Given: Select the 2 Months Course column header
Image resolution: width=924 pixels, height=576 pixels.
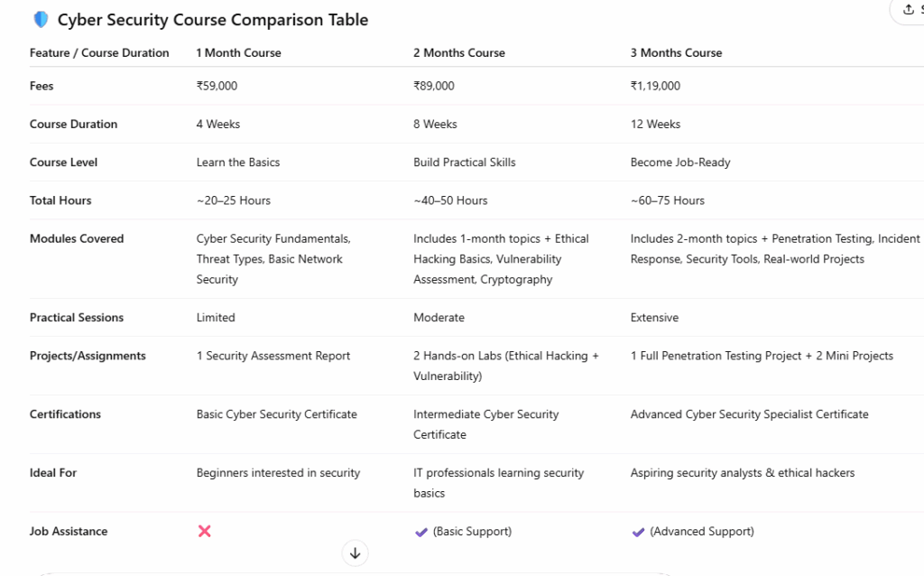Looking at the screenshot, I should 458,53.
